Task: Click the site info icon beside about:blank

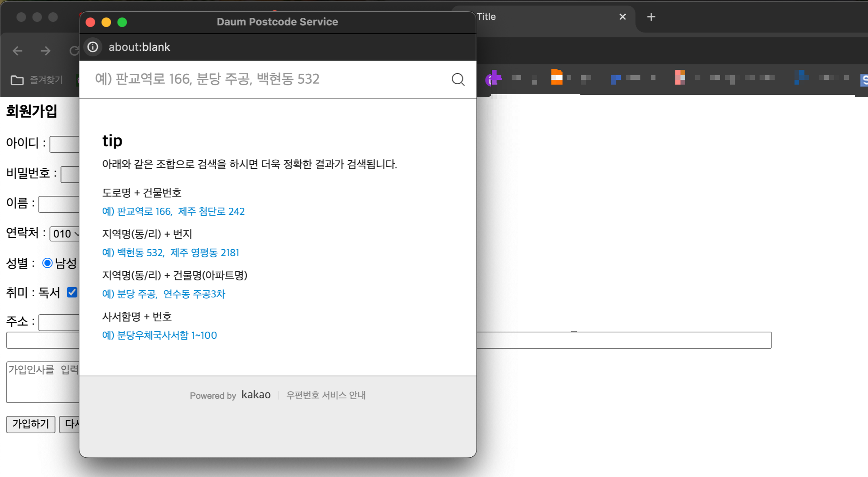Action: [x=93, y=47]
